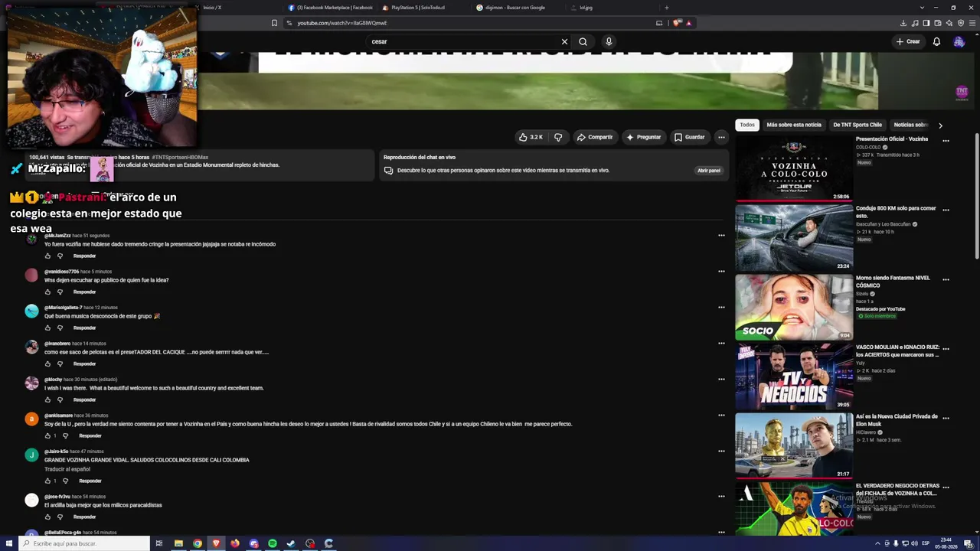Open options for Nueva Ciudad Privada video
The width and height of the screenshot is (980, 551).
click(946, 418)
